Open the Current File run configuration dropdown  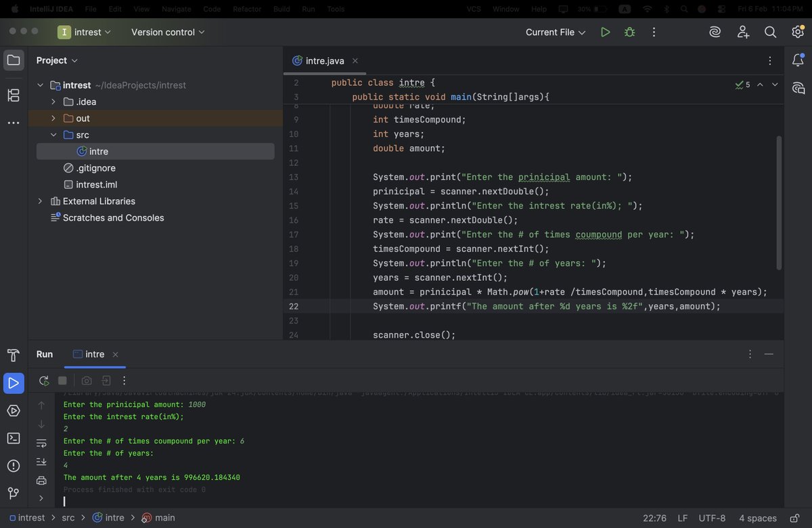[555, 31]
